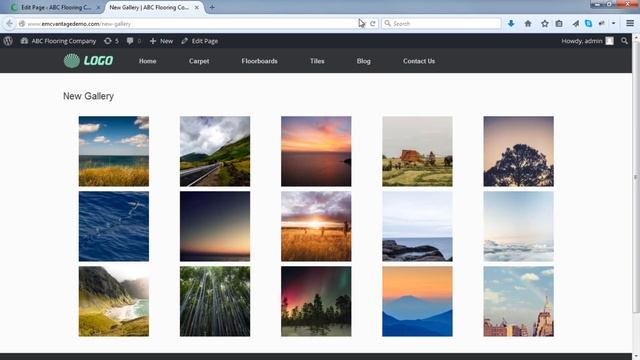Open Tiles navigation item
Image resolution: width=640 pixels, height=360 pixels.
click(x=317, y=61)
